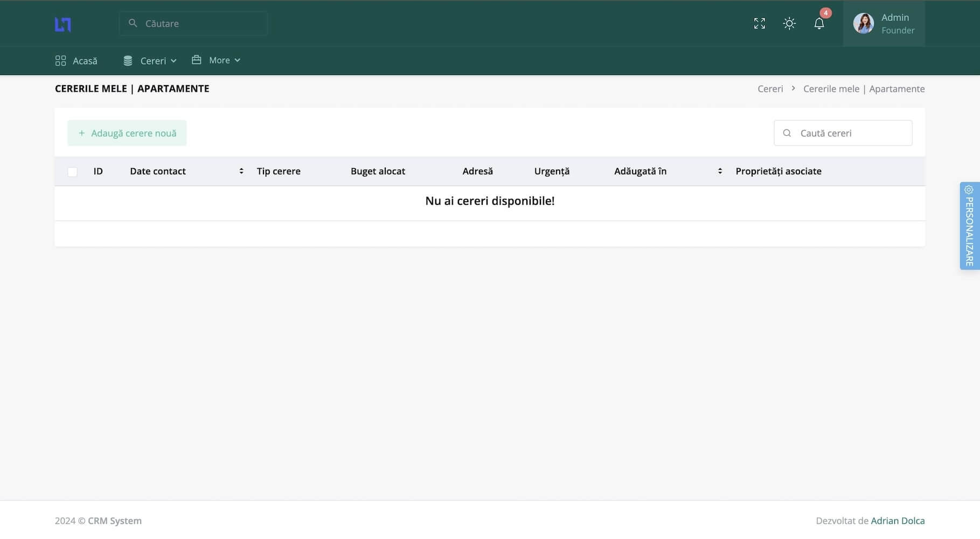
Task: Click the Admin avatar picture
Action: click(x=863, y=24)
